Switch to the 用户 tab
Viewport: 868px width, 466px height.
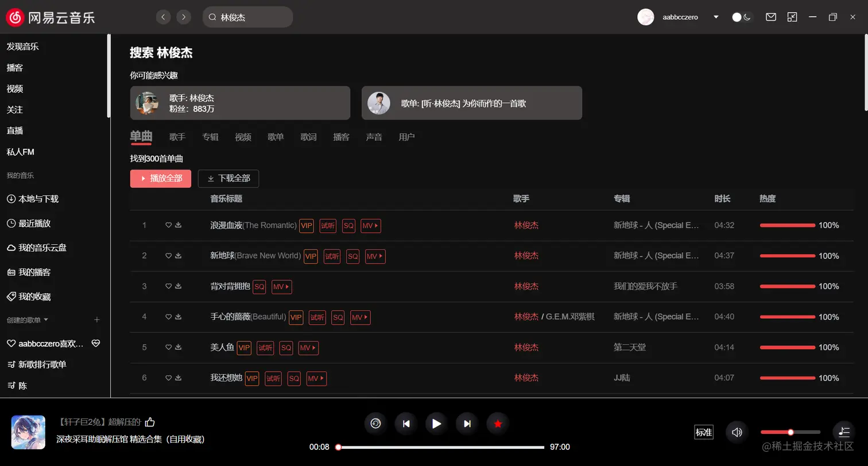click(406, 137)
